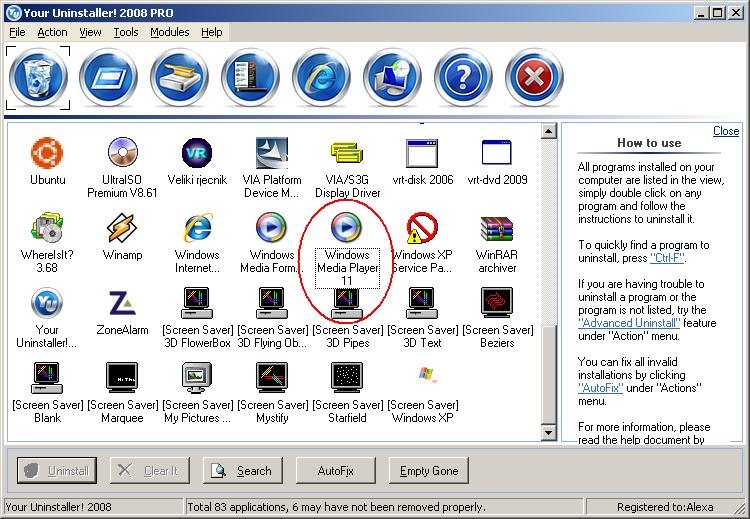Select the WinRAR archiver program icon

497,230
